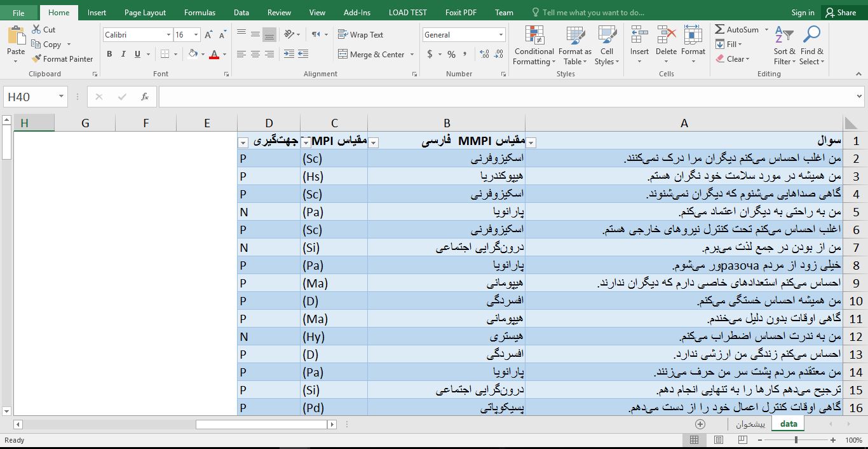868x449 pixels.
Task: Select the Format Painter brush
Action: pos(36,59)
